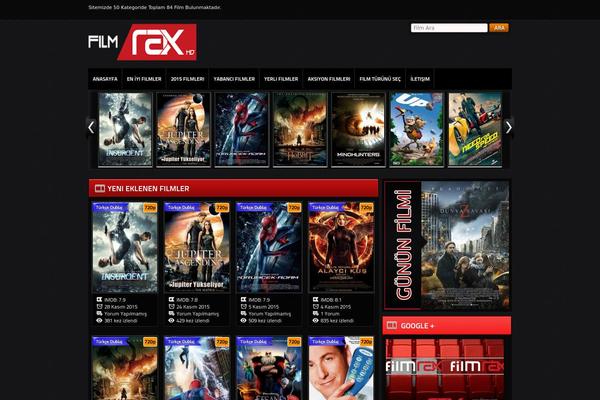Viewport: 600px width, 400px height.
Task: Click the IMDB icon under the Jupiter Ascending card
Action: (169, 298)
